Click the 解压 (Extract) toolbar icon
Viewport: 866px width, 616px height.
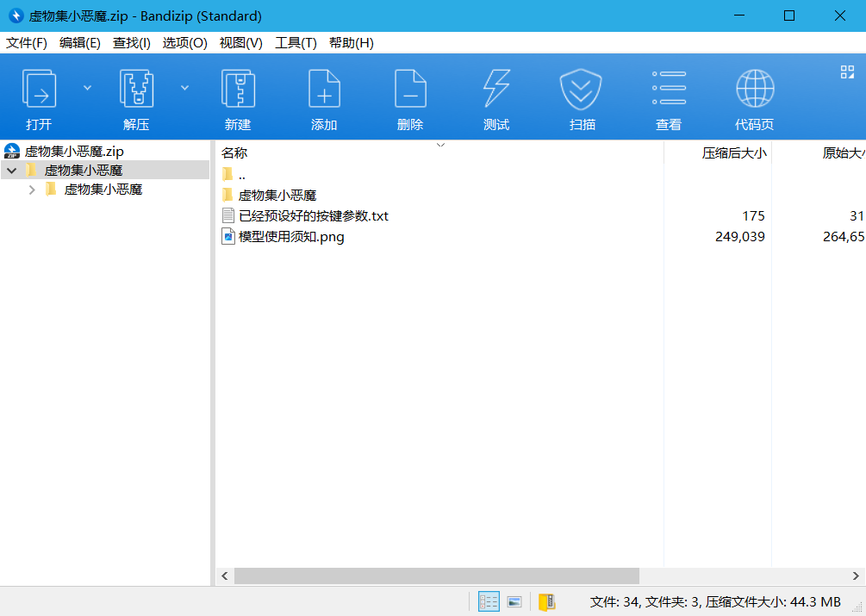click(136, 89)
